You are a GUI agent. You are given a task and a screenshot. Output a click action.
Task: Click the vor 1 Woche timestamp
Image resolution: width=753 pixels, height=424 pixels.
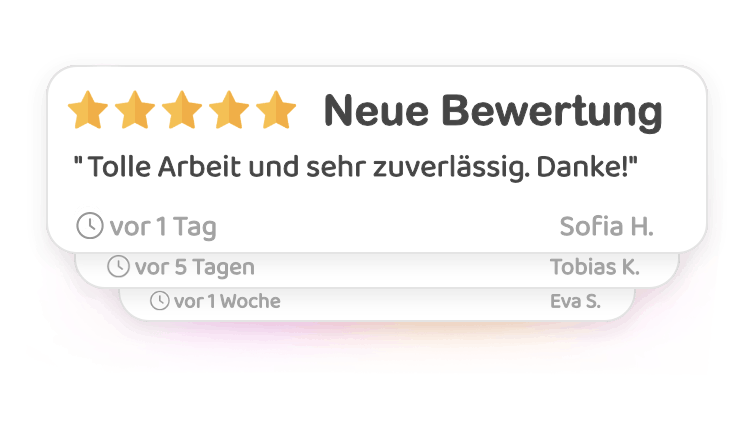click(227, 301)
